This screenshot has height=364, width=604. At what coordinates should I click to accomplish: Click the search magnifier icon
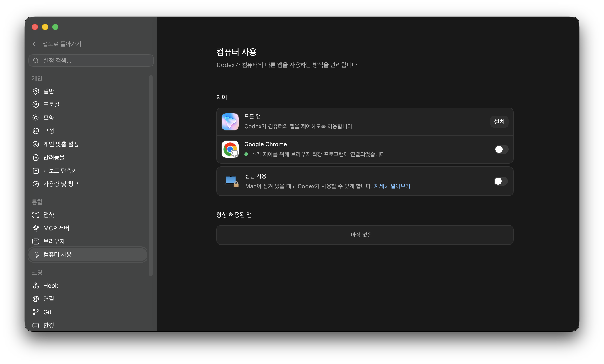[36, 61]
